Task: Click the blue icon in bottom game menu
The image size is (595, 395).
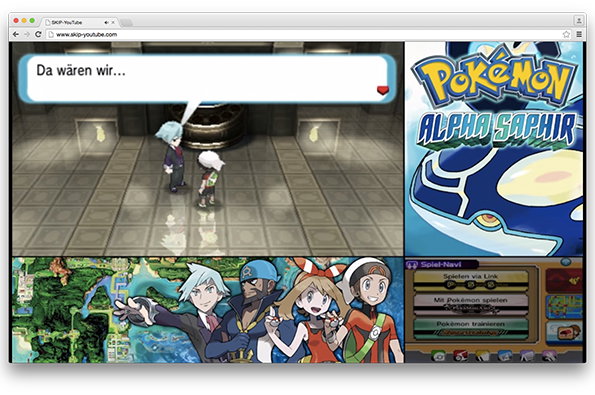Action: tap(505, 356)
